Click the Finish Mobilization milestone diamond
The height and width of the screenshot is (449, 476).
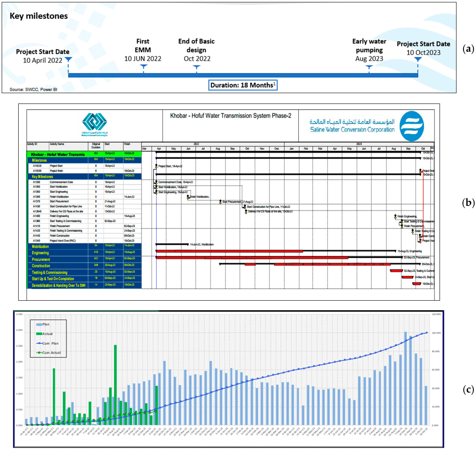[188, 197]
